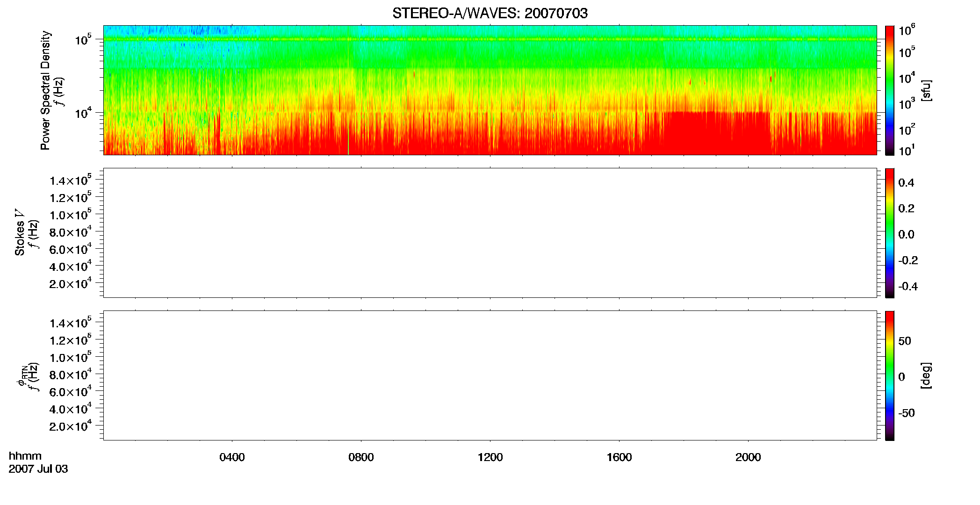Click the 50 degree colorbar value
This screenshot has height=505, width=980.
click(905, 341)
